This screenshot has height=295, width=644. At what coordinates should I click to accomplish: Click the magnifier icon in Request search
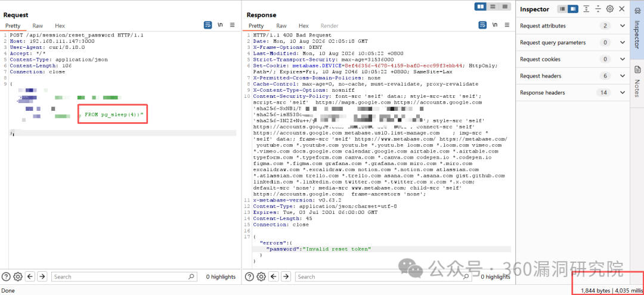191,277
